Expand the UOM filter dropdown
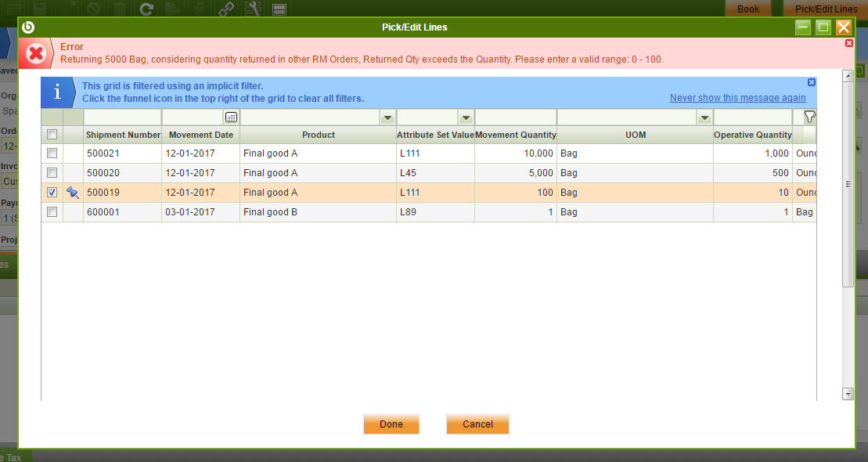Image resolution: width=868 pixels, height=462 pixels. click(x=704, y=117)
